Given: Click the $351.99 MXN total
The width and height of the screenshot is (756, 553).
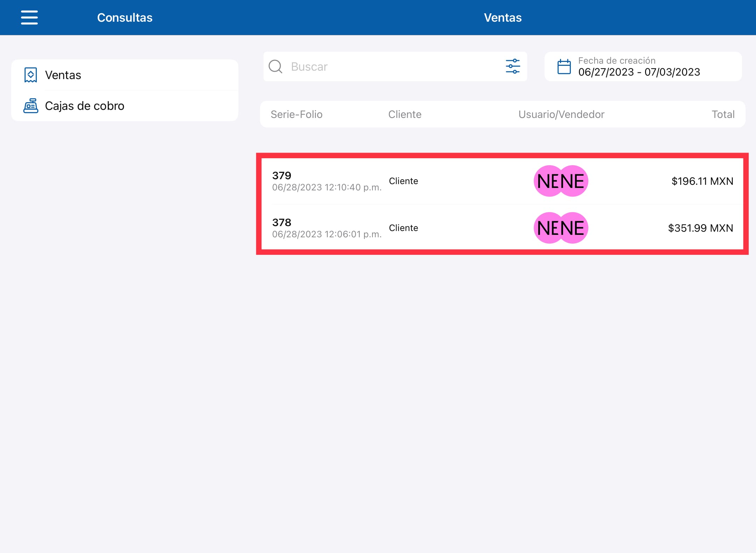Looking at the screenshot, I should pos(700,228).
